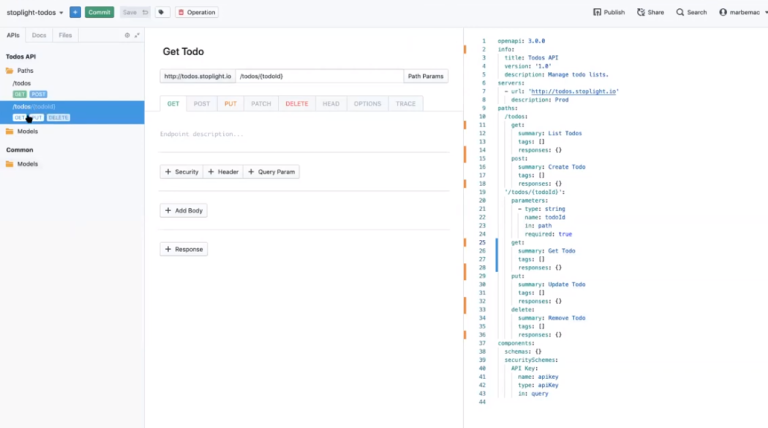Click the sidebar expand arrows icon

pyautogui.click(x=137, y=35)
